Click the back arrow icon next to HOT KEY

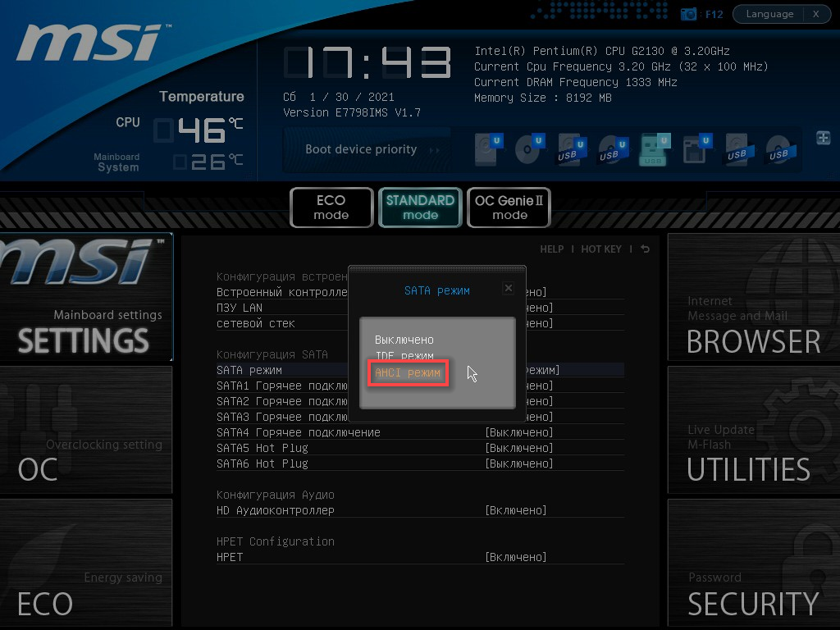pyautogui.click(x=645, y=249)
